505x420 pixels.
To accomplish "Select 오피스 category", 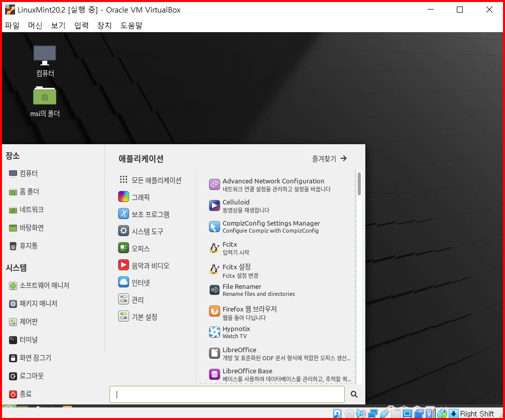I will click(x=134, y=248).
